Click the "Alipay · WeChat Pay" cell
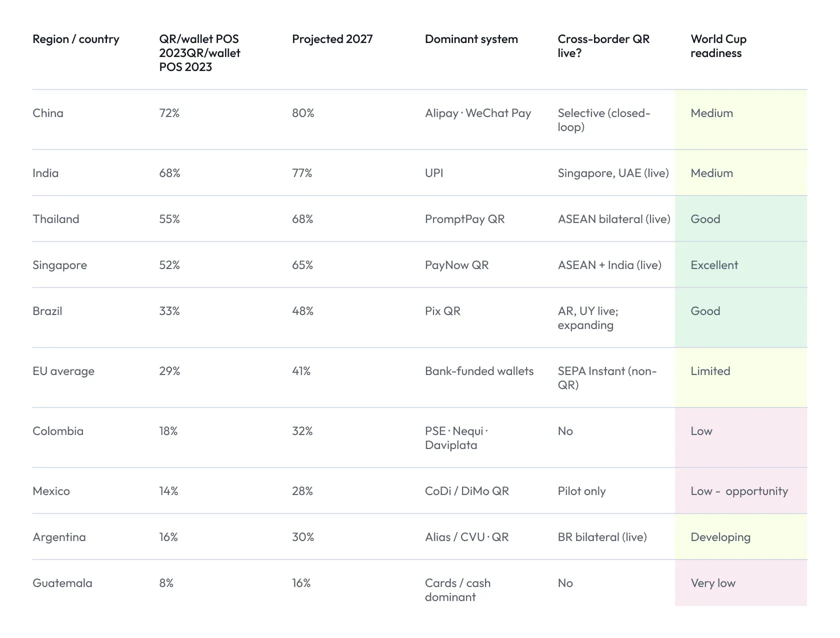The width and height of the screenshot is (840, 638). pos(478,113)
